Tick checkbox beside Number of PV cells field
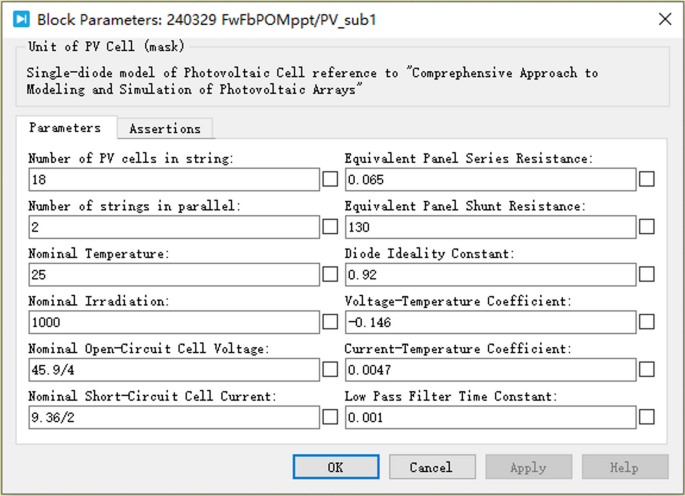This screenshot has width=685, height=496. [x=331, y=179]
